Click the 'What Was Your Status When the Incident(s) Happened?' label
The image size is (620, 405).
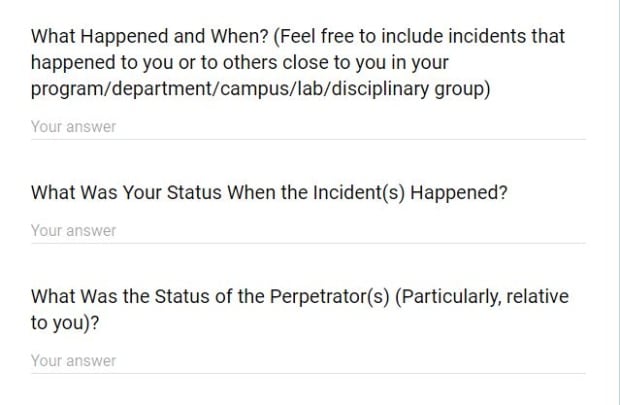[x=269, y=193]
